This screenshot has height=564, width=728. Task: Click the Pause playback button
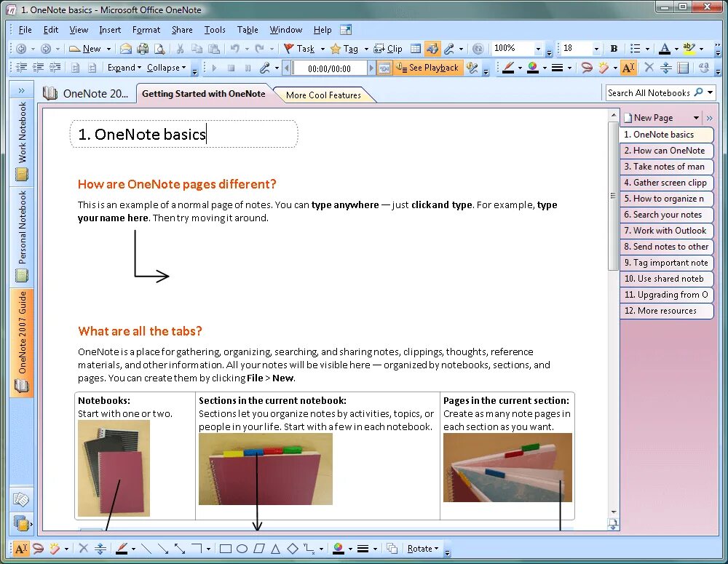point(248,68)
